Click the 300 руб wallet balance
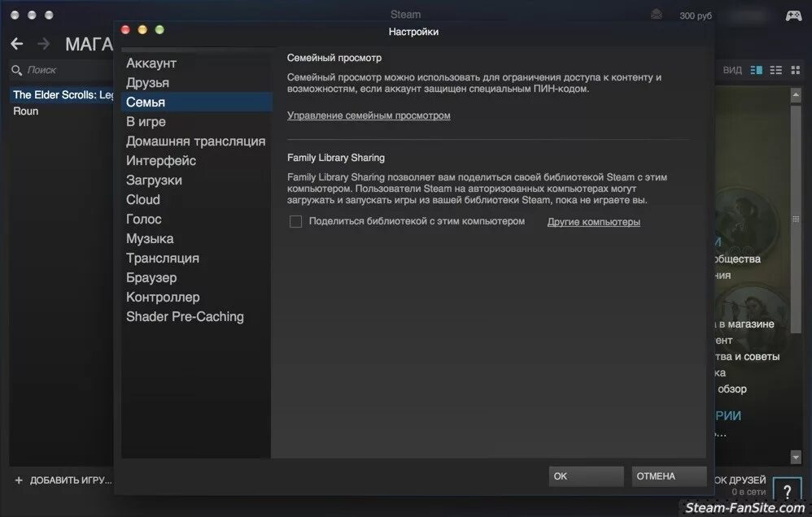This screenshot has width=812, height=517. pos(696,15)
